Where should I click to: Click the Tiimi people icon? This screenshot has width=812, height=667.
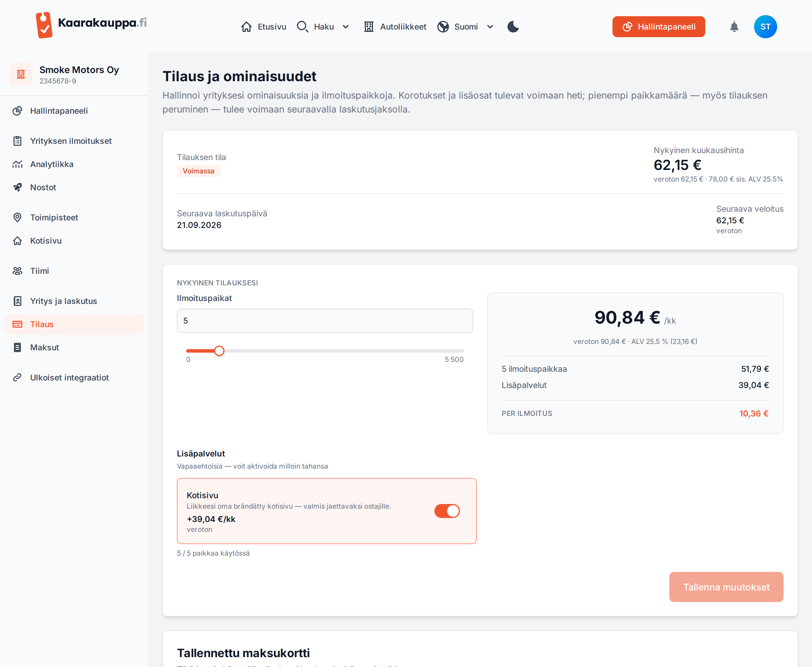17,271
